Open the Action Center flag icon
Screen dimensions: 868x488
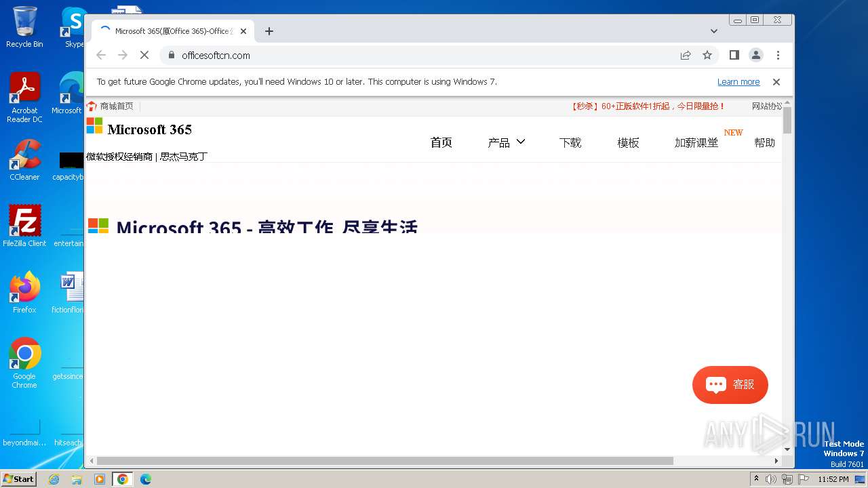pyautogui.click(x=804, y=479)
